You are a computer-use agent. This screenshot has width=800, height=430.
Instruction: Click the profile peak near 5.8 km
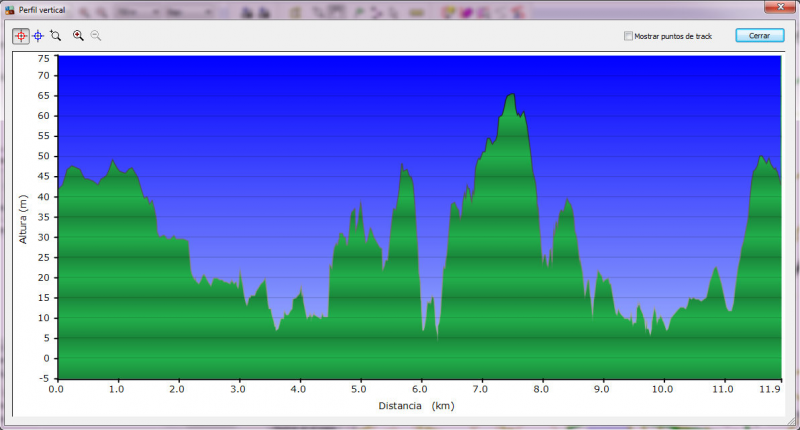[x=403, y=168]
